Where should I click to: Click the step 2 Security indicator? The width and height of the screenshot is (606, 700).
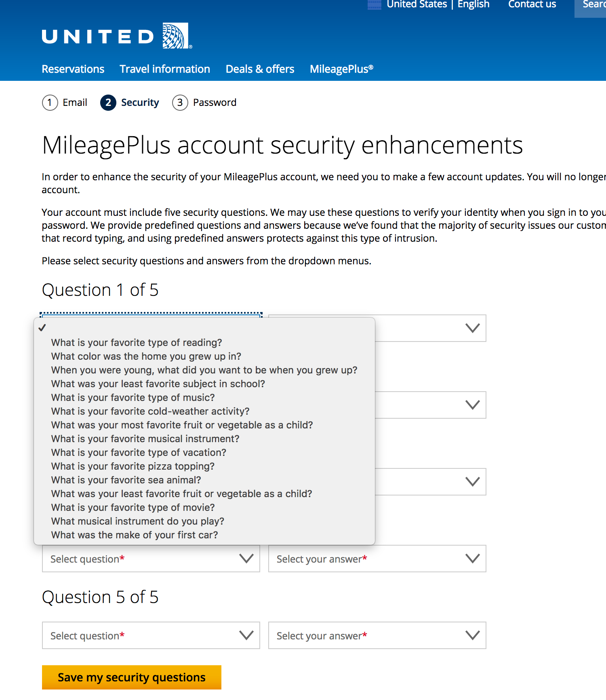[x=130, y=103]
